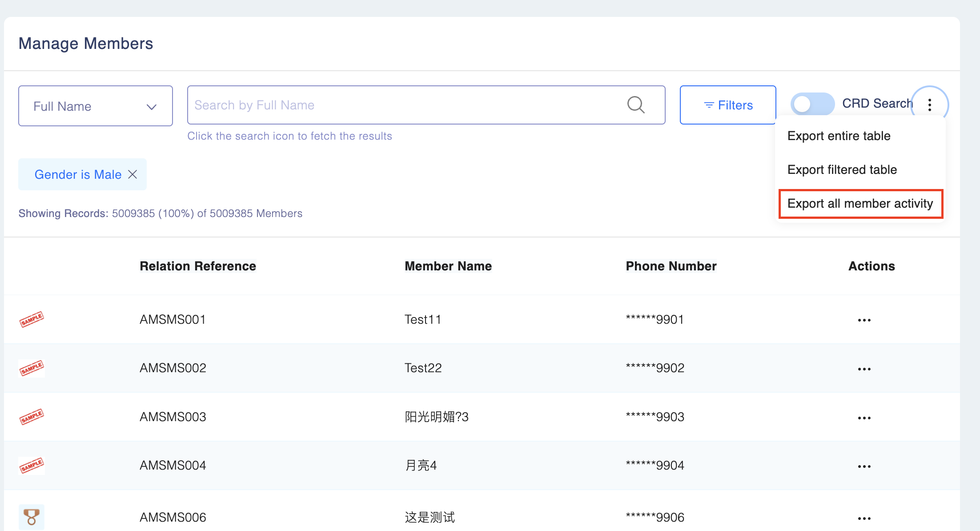Toggle the CRD Search switch

(x=812, y=104)
